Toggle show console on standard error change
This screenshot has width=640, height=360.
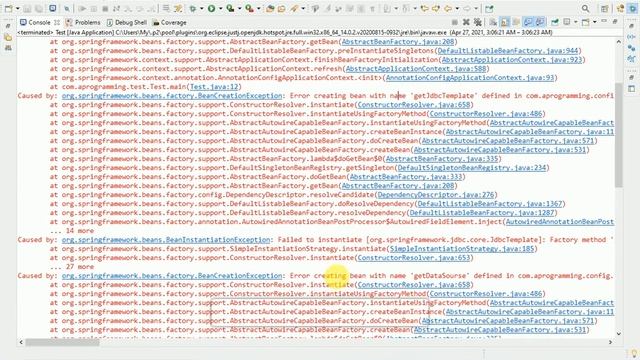(x=540, y=22)
